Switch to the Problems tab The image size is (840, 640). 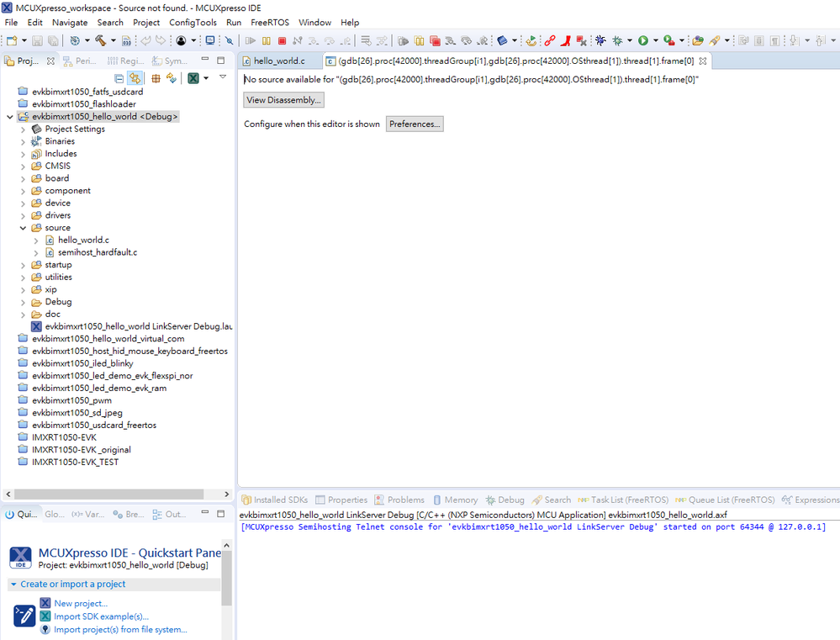(399, 500)
